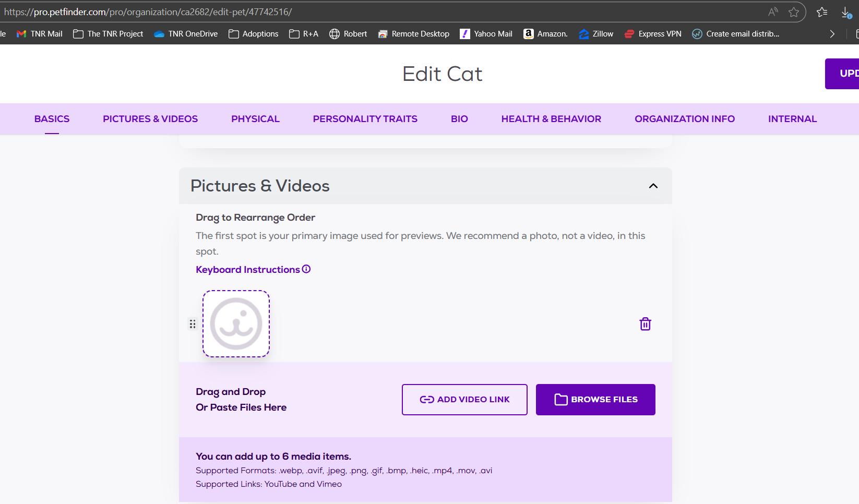Click the drag handle beside image placeholder
The height and width of the screenshot is (504, 859).
193,325
